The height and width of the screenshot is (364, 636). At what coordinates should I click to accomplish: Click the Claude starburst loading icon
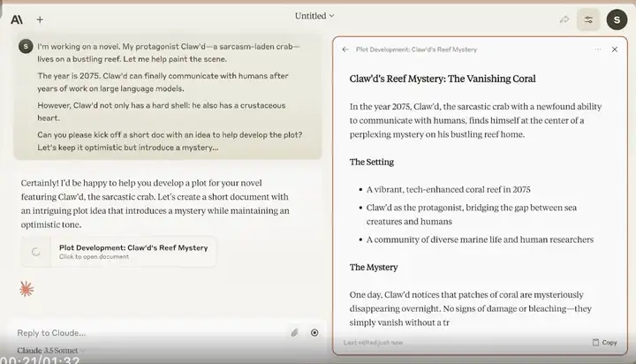click(x=27, y=289)
